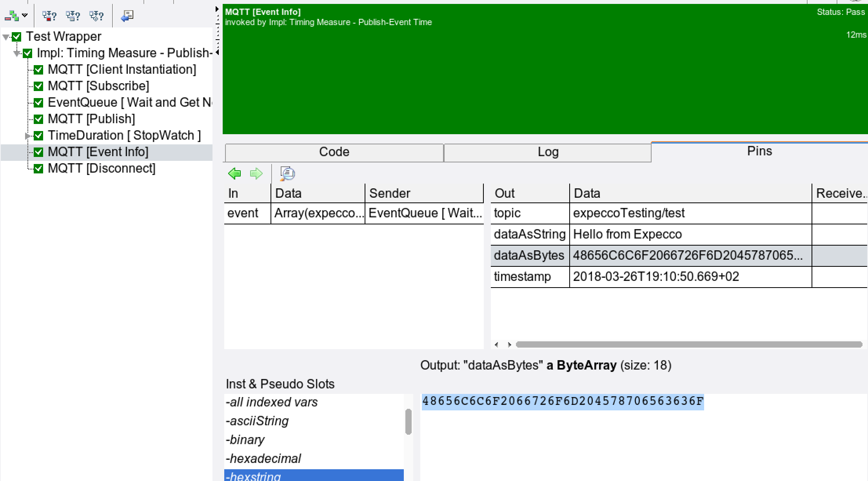Toggle the MQTT [Publish] green checkbox
This screenshot has height=481, width=868.
(x=38, y=119)
